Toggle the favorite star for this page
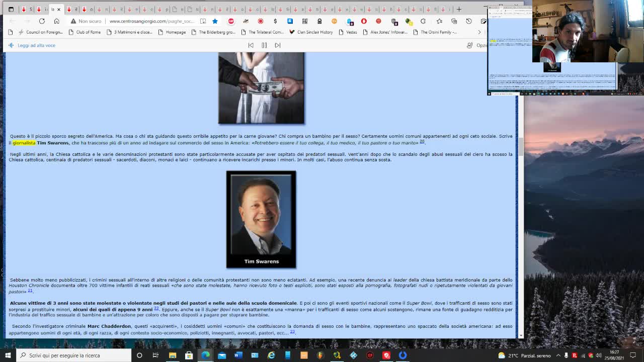 click(x=215, y=21)
